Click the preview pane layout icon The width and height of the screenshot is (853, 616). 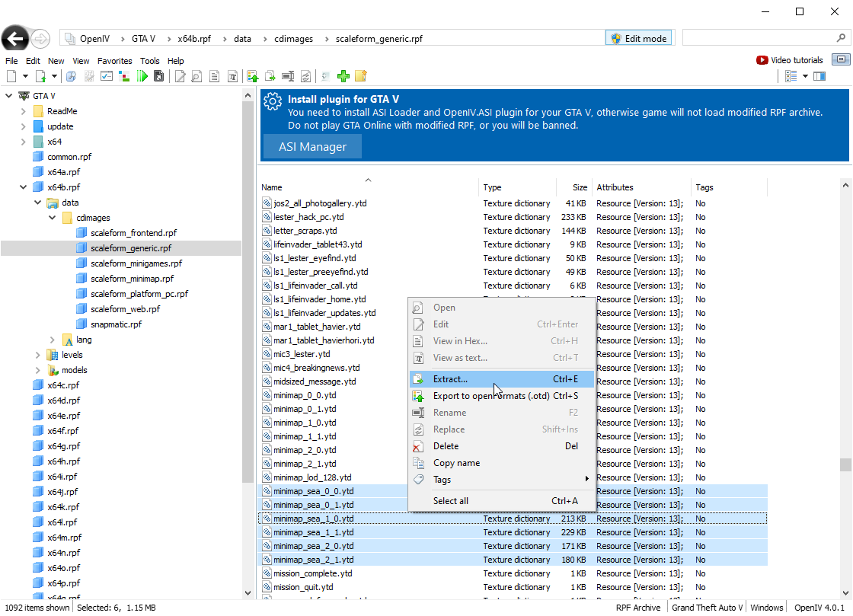pos(819,76)
